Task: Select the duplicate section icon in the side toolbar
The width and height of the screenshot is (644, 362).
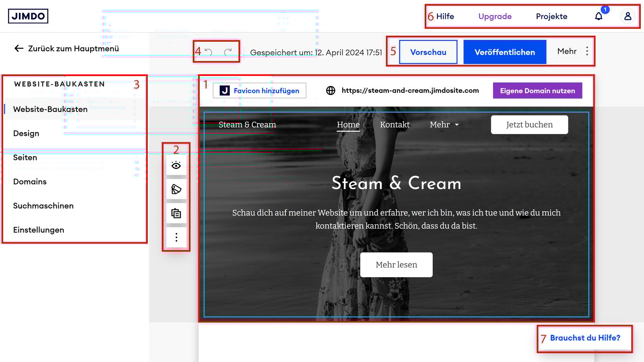Action: click(x=176, y=214)
